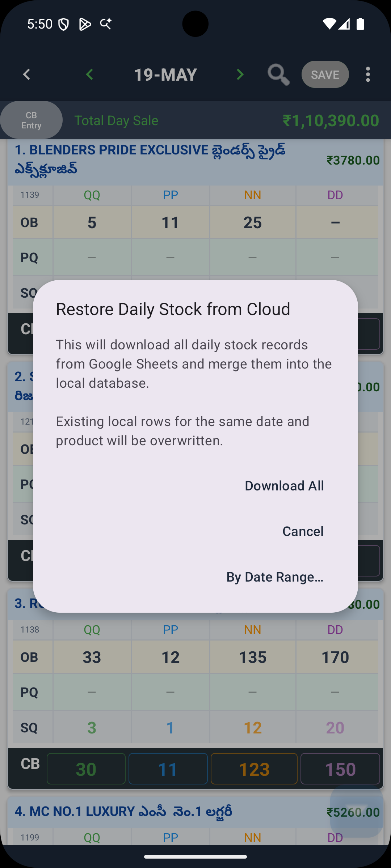Open the Blenders Pride Exclusive product header
Image resolution: width=391 pixels, height=868 pixels.
tap(195, 159)
